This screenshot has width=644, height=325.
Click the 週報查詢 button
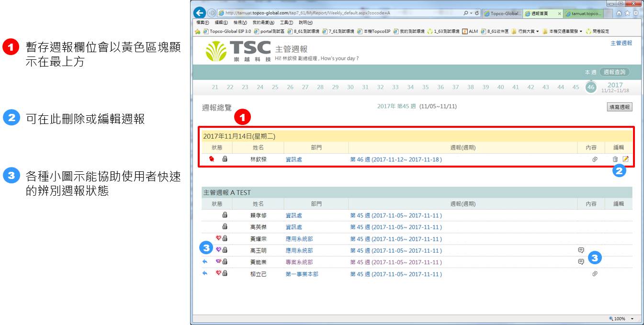pos(614,72)
